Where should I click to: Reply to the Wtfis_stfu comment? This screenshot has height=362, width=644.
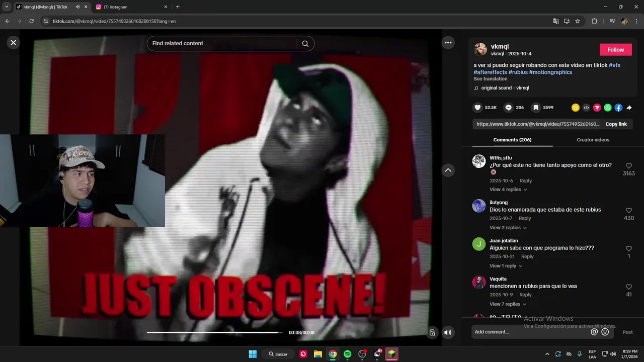pos(525,181)
